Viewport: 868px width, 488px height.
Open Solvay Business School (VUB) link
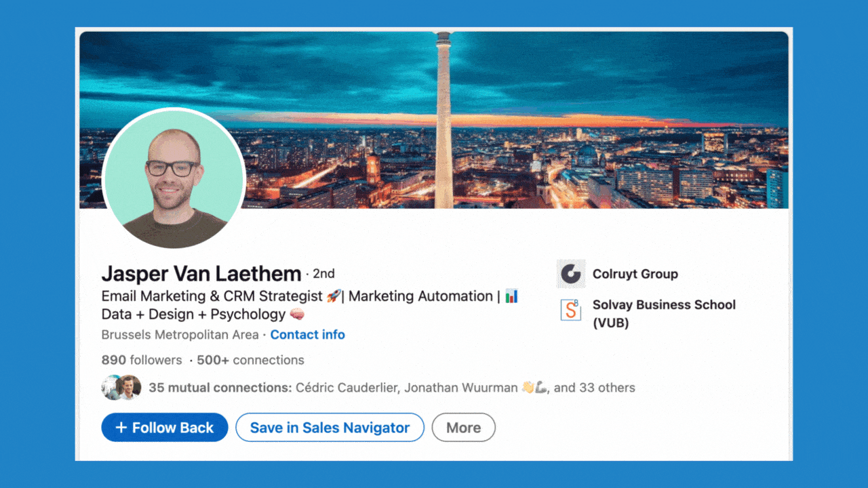[x=664, y=314]
